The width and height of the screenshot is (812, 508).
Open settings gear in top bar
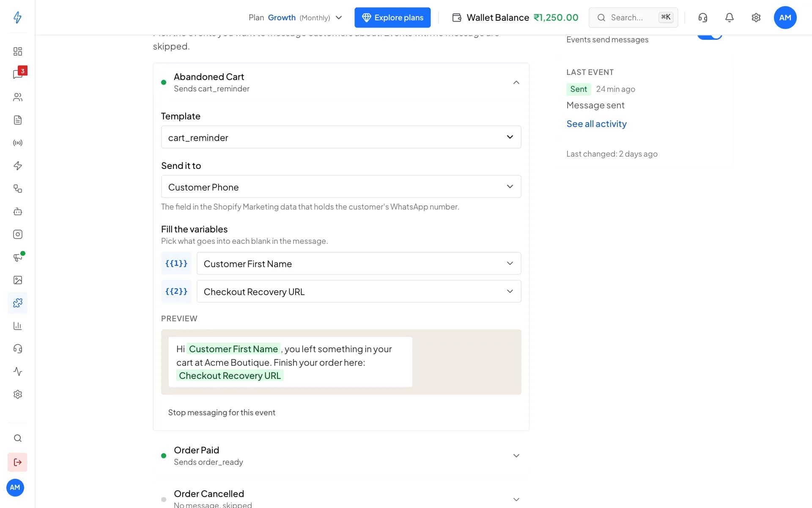[x=756, y=17]
